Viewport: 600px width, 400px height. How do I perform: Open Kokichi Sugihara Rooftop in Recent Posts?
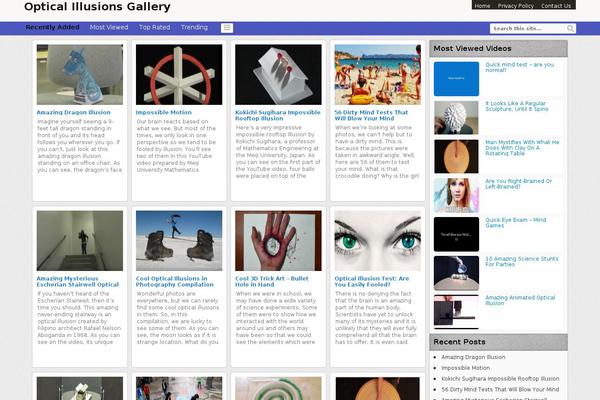500,379
